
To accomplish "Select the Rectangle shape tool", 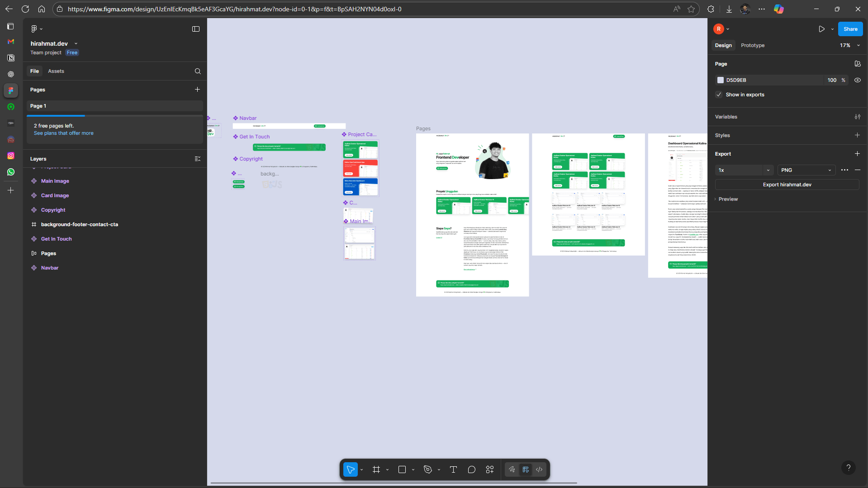I will (x=402, y=469).
